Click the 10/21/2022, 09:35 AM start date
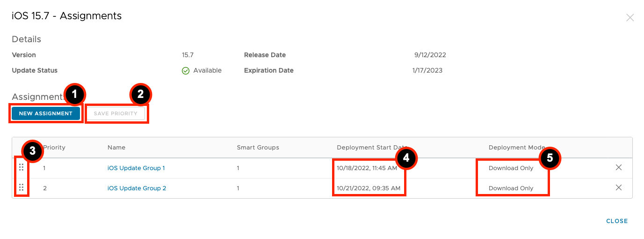Image resolution: width=644 pixels, height=239 pixels. pos(369,188)
